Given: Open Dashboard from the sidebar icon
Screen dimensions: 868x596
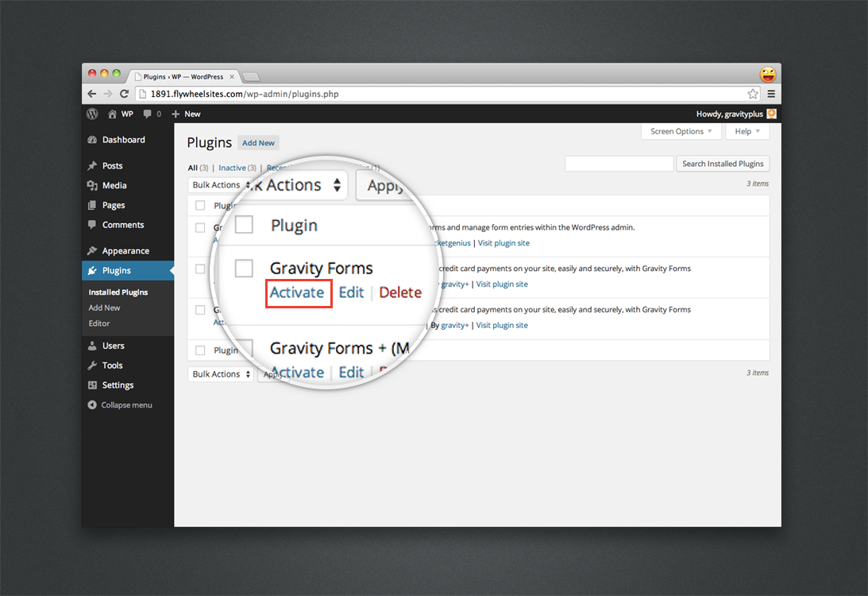Looking at the screenshot, I should tap(92, 140).
